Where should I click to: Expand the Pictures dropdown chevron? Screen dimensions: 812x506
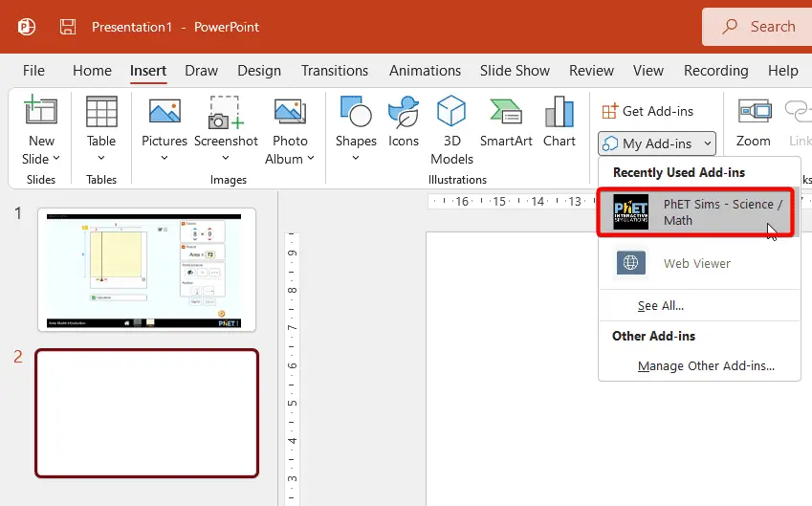[x=165, y=158]
